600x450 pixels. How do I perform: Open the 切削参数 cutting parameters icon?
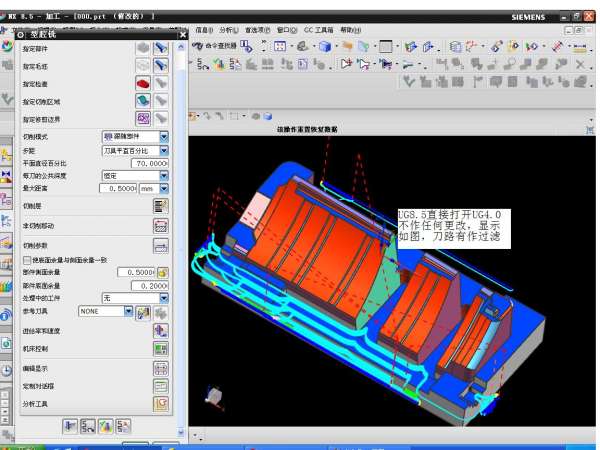(159, 246)
